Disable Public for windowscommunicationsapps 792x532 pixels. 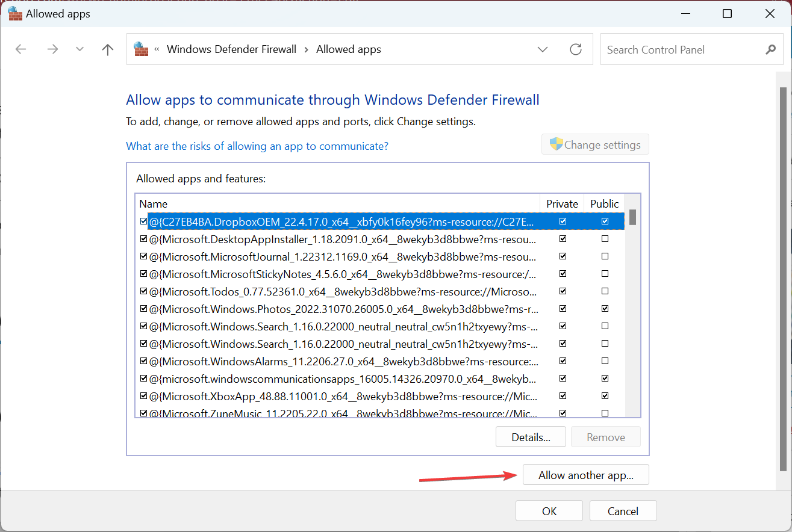[605, 379]
